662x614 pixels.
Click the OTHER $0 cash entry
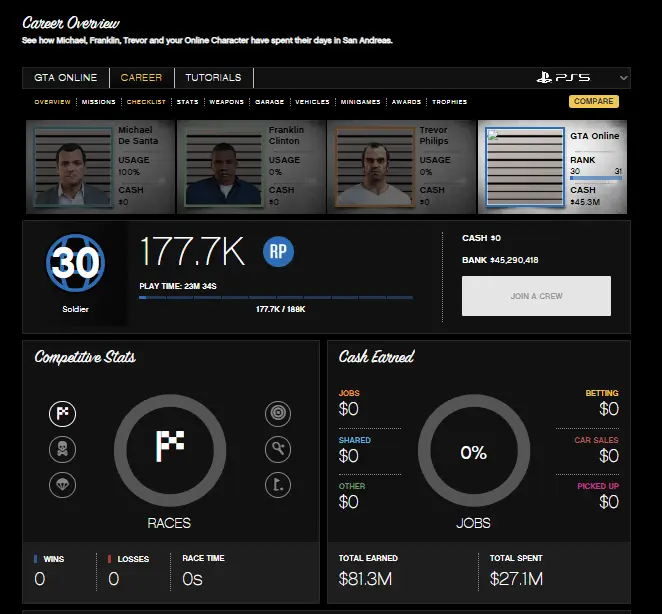pos(352,496)
